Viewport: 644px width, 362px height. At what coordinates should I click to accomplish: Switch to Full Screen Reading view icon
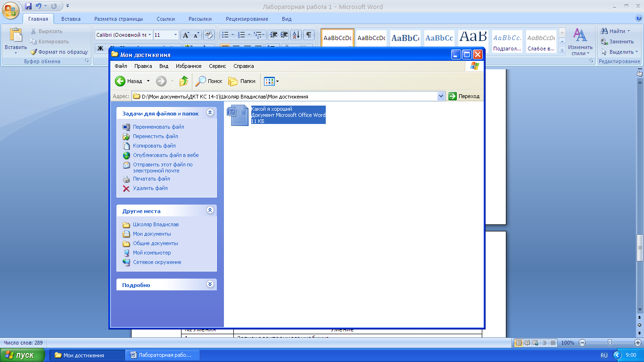[x=528, y=343]
